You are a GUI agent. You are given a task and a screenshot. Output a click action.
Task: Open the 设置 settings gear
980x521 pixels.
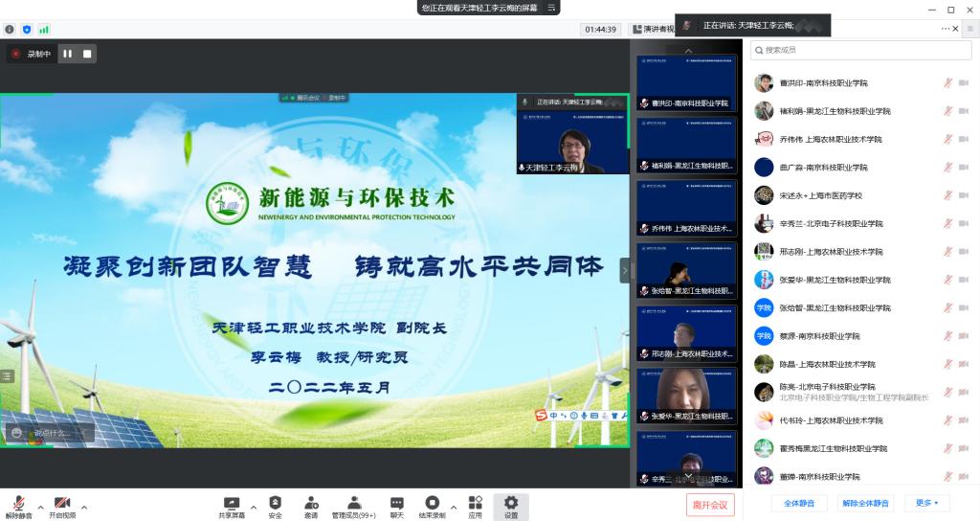(510, 504)
